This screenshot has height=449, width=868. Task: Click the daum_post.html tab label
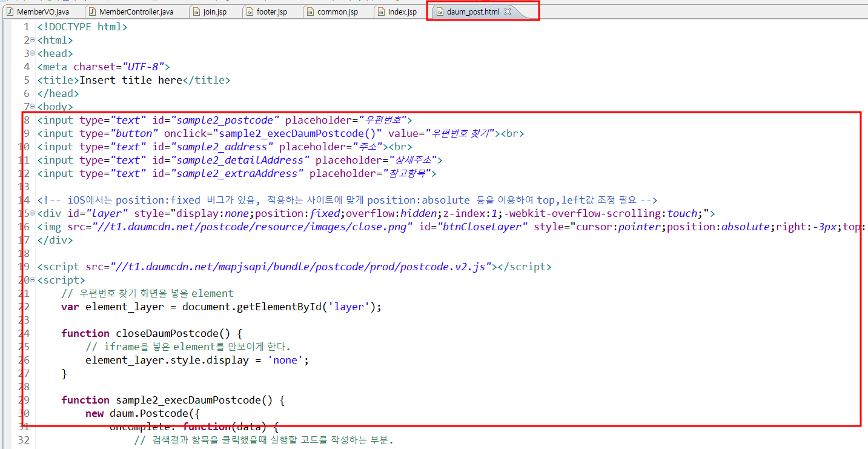[472, 12]
